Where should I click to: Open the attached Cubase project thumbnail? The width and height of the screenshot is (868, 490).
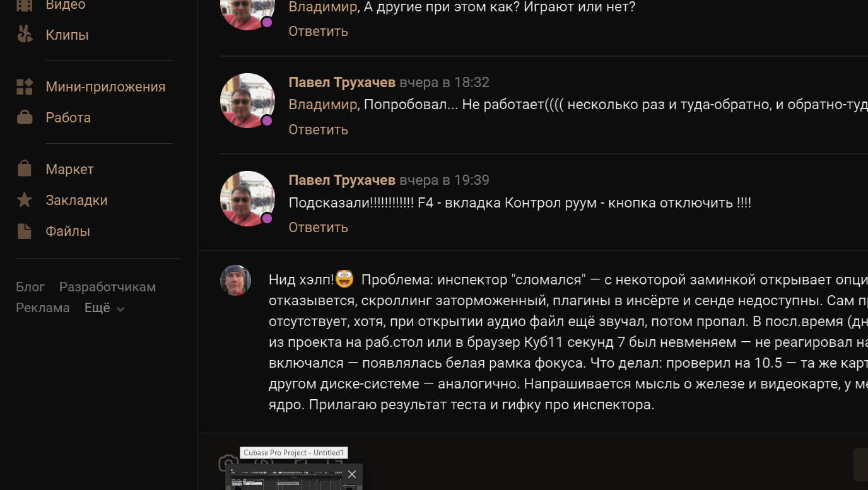tap(284, 479)
